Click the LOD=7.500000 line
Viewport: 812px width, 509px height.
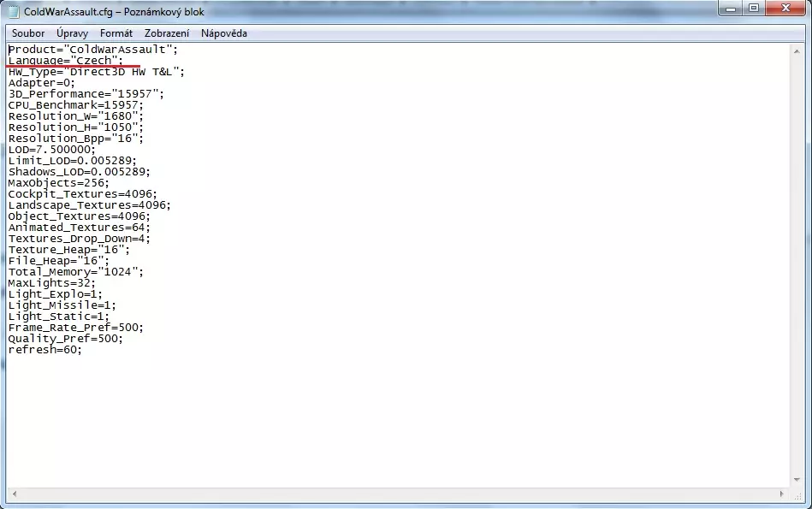coord(52,150)
